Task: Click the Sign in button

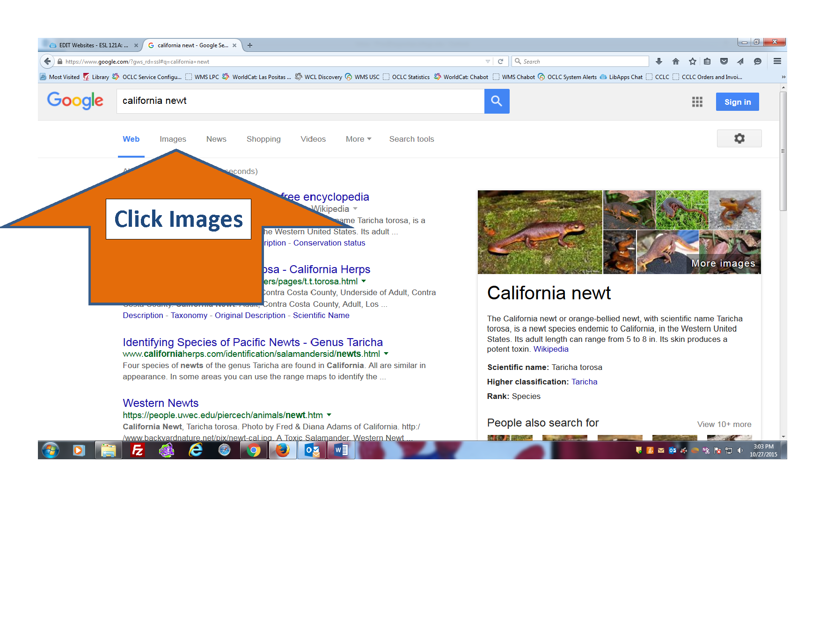Action: pyautogui.click(x=737, y=102)
